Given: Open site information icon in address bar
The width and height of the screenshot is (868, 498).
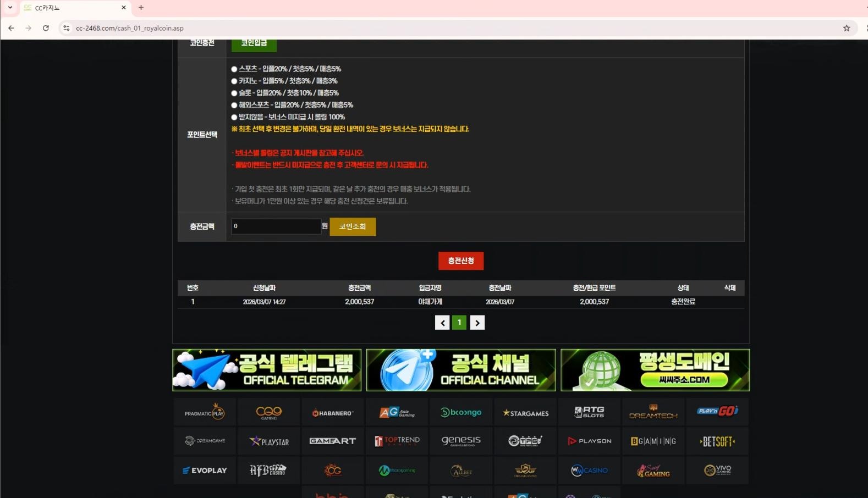Looking at the screenshot, I should click(x=66, y=28).
